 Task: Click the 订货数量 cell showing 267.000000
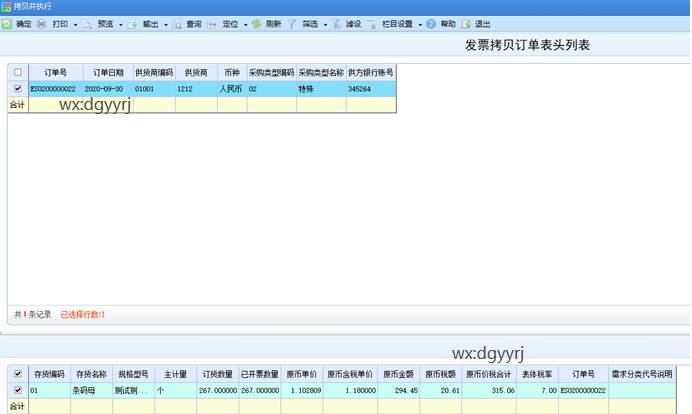click(x=217, y=390)
